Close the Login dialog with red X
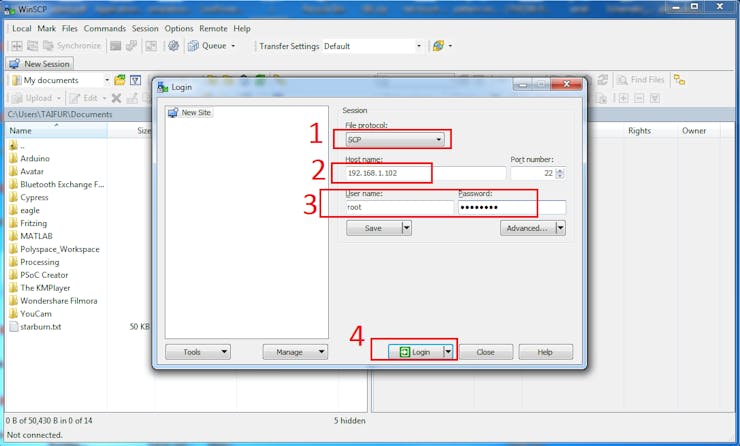The height and width of the screenshot is (446, 740). pos(567,84)
